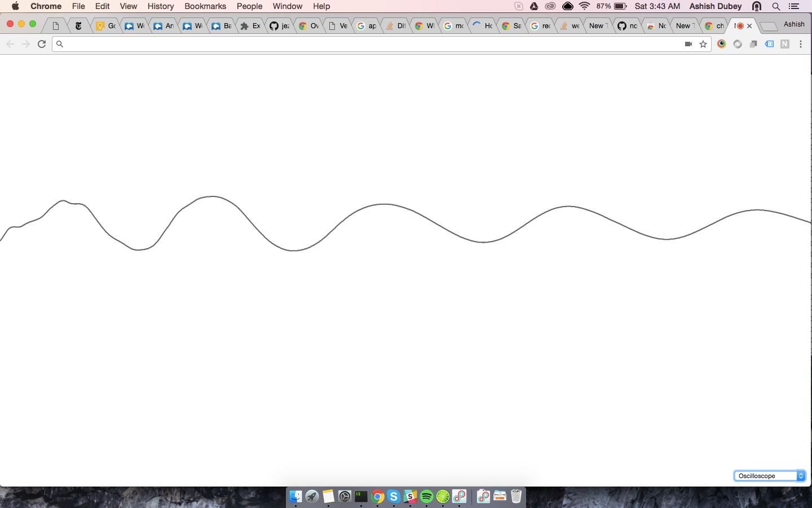Image resolution: width=812 pixels, height=508 pixels.
Task: Open Spotlight search
Action: pos(776,6)
